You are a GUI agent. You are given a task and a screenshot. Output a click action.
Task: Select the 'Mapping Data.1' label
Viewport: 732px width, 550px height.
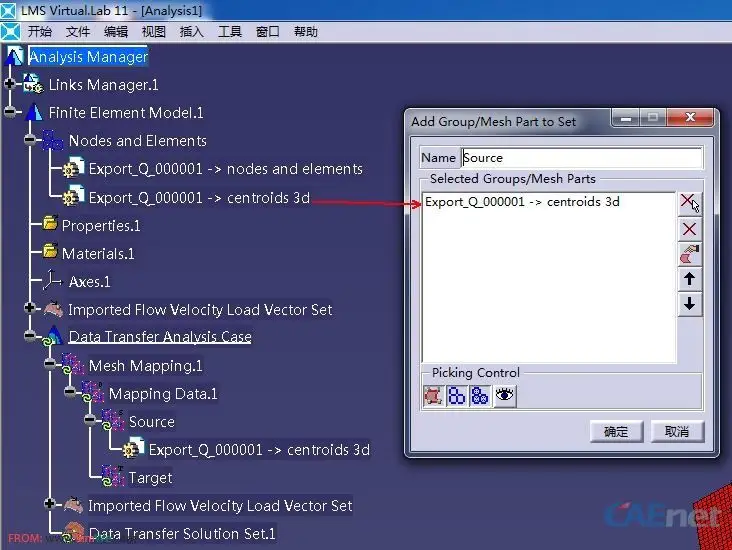pos(163,394)
